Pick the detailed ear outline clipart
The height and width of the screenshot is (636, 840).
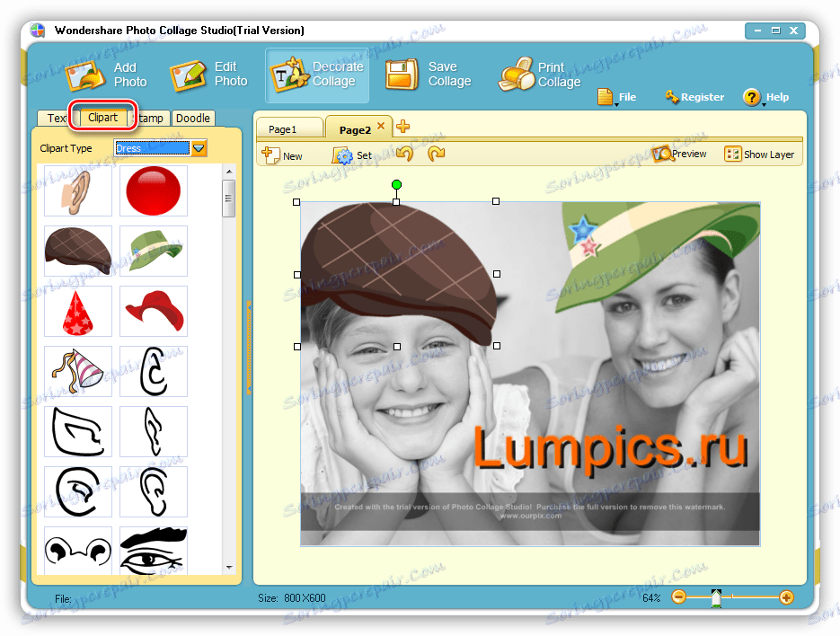point(154,491)
